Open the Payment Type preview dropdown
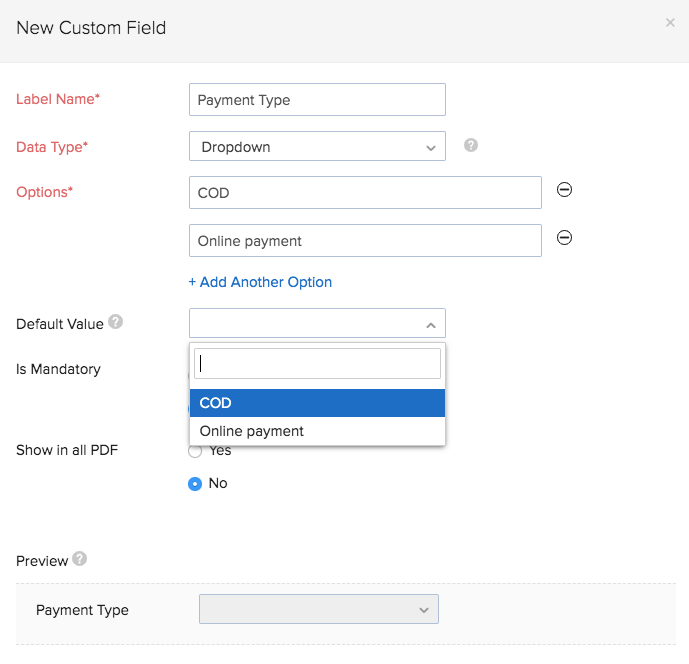This screenshot has height=664, width=689. point(319,609)
